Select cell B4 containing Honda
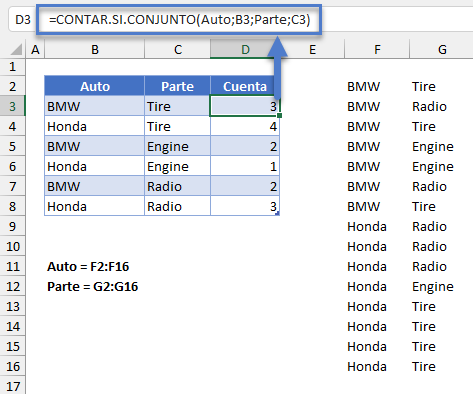Screen dimensions: 473x394 coord(95,126)
